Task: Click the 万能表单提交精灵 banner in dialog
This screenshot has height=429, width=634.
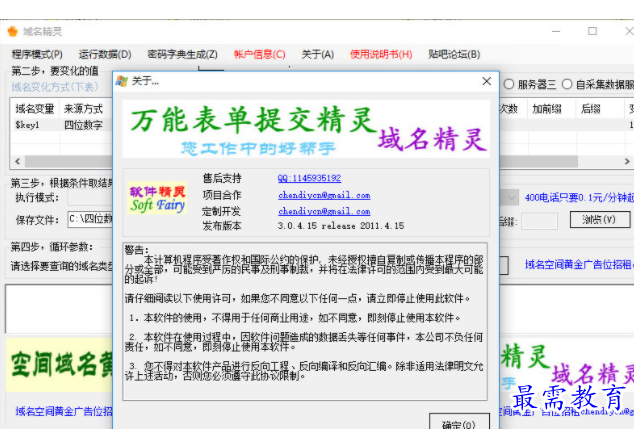Action: click(x=306, y=129)
